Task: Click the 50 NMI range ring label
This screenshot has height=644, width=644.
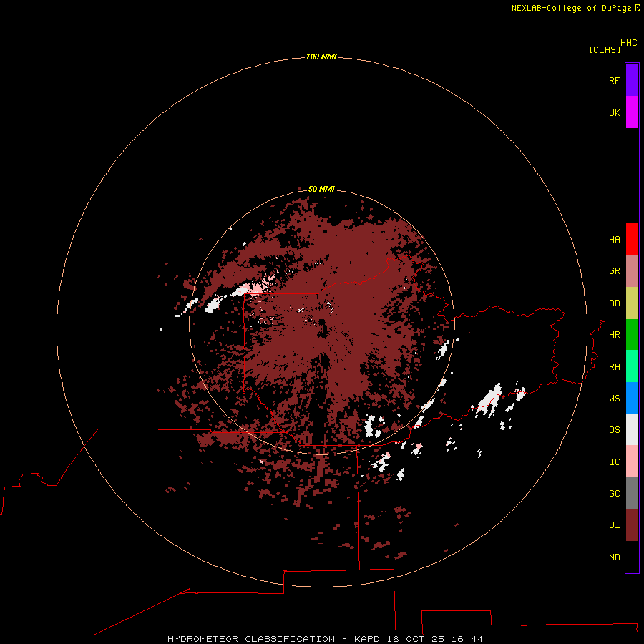Action: tap(321, 189)
